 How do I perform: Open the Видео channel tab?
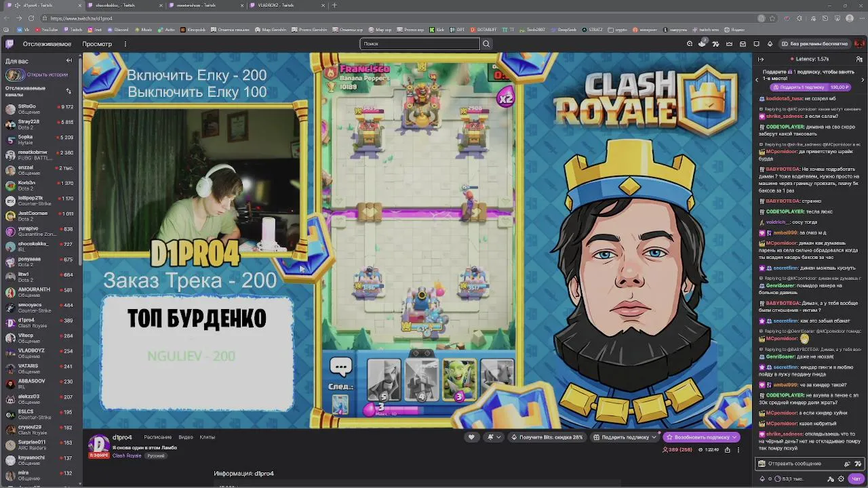(186, 437)
